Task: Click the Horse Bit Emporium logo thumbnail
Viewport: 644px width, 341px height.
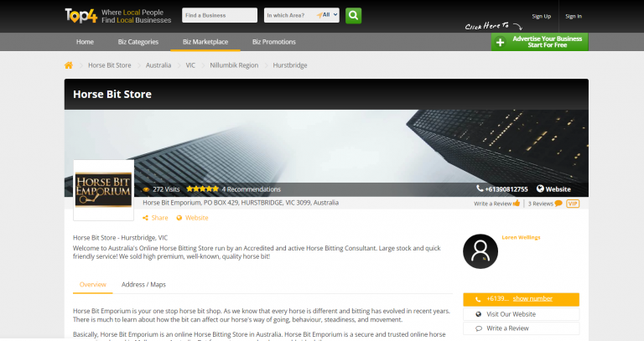Action: 103,190
